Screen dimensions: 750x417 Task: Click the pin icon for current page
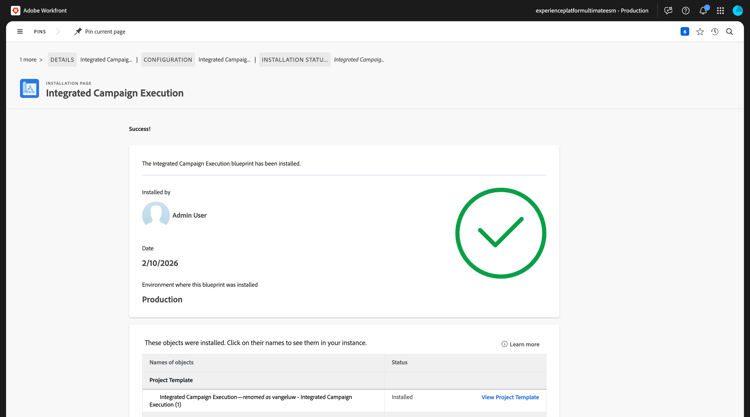[78, 32]
